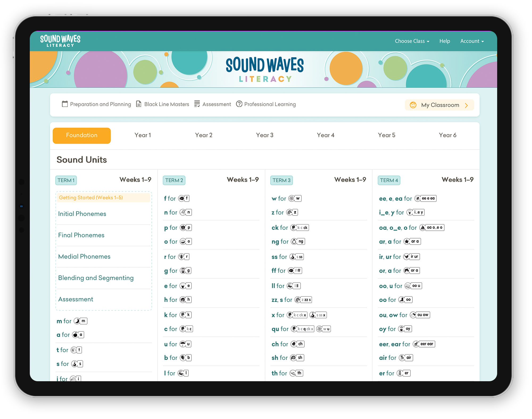The width and height of the screenshot is (532, 419).
Task: Click the TERM 2 badge
Action: pyautogui.click(x=174, y=180)
